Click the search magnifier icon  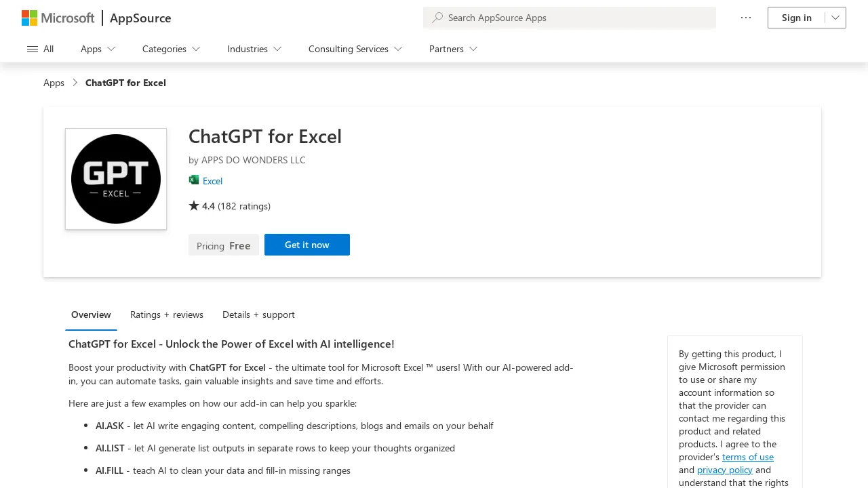437,18
